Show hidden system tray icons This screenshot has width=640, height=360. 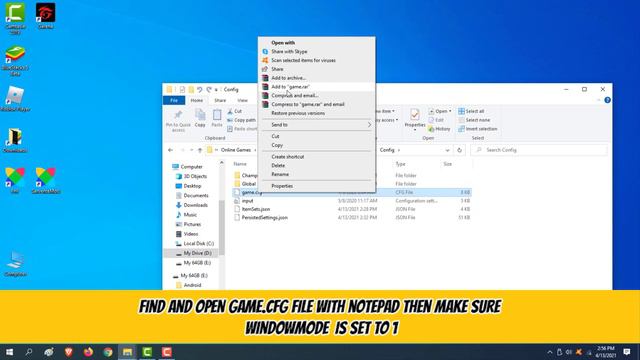click(x=550, y=352)
